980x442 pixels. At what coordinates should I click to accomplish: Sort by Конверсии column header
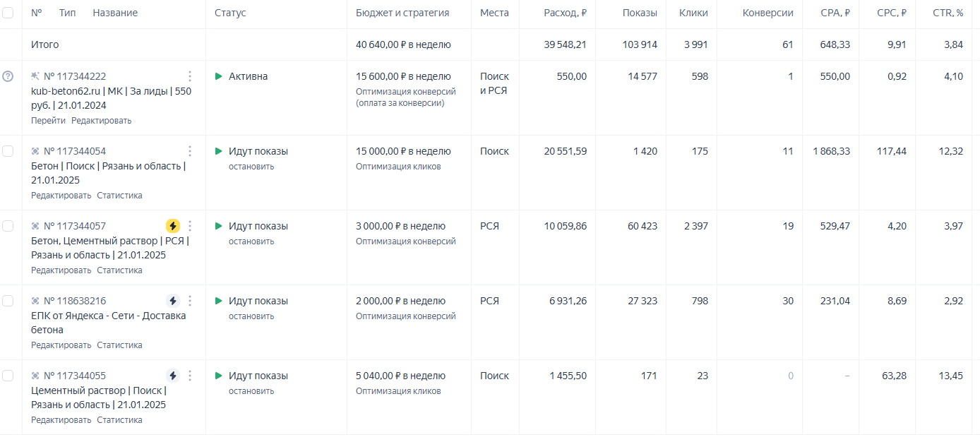tap(767, 13)
